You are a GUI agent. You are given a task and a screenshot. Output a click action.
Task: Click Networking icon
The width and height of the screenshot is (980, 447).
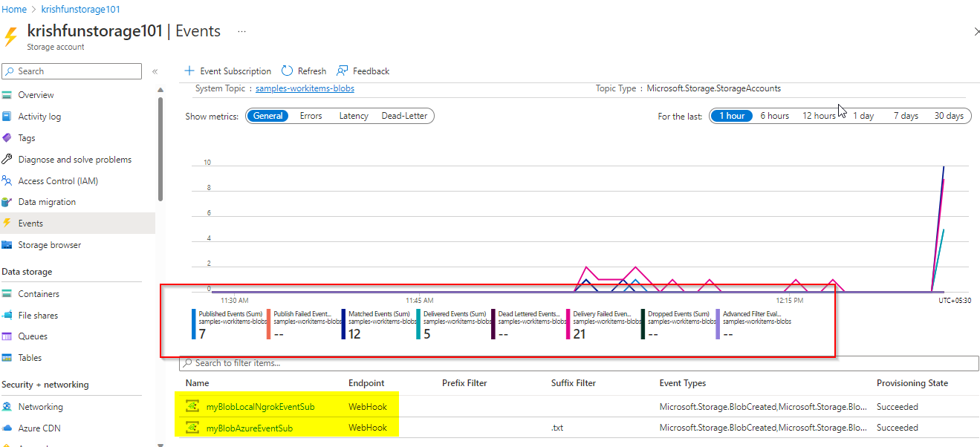(x=7, y=407)
